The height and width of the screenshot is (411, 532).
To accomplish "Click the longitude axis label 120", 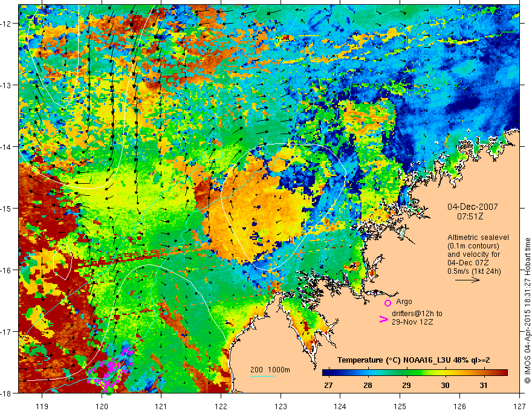I will click(102, 406).
